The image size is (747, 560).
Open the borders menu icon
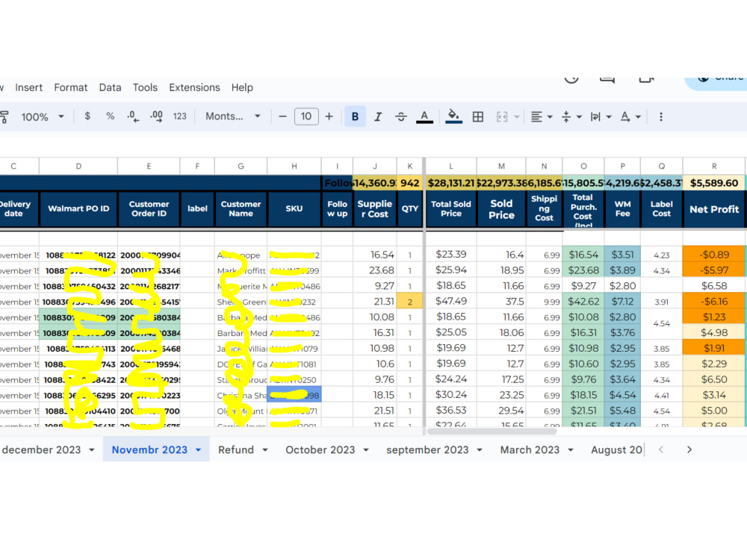tap(478, 116)
